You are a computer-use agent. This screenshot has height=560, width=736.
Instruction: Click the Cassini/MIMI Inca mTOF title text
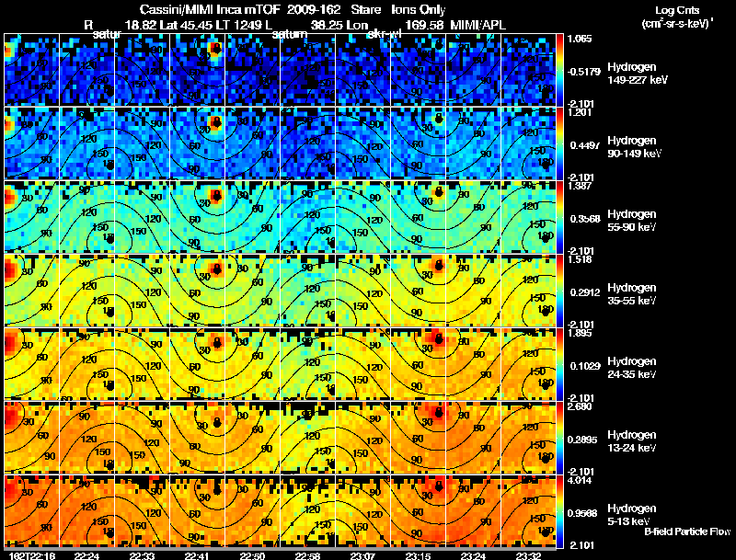pyautogui.click(x=210, y=9)
